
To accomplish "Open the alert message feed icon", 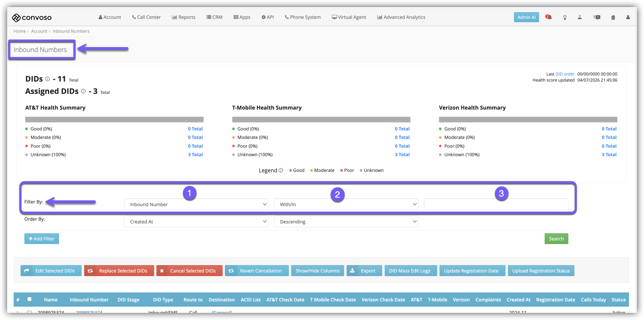I will tap(597, 17).
